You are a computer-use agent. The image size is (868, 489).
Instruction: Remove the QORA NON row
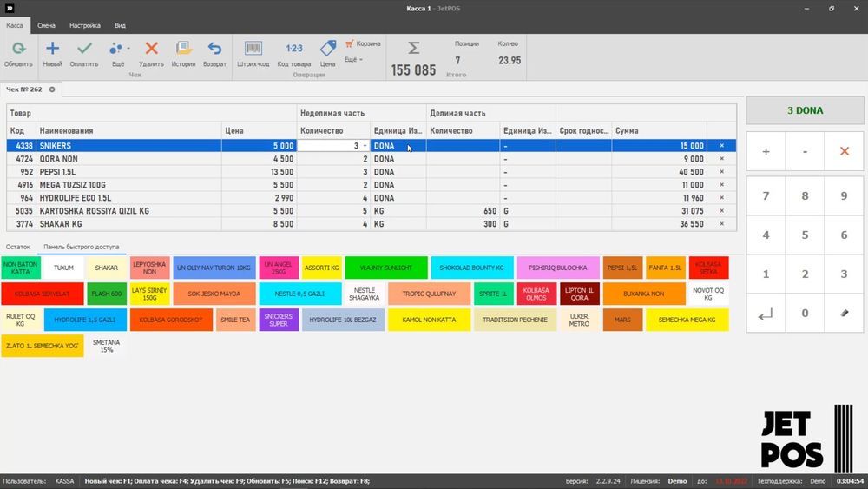[x=721, y=159]
